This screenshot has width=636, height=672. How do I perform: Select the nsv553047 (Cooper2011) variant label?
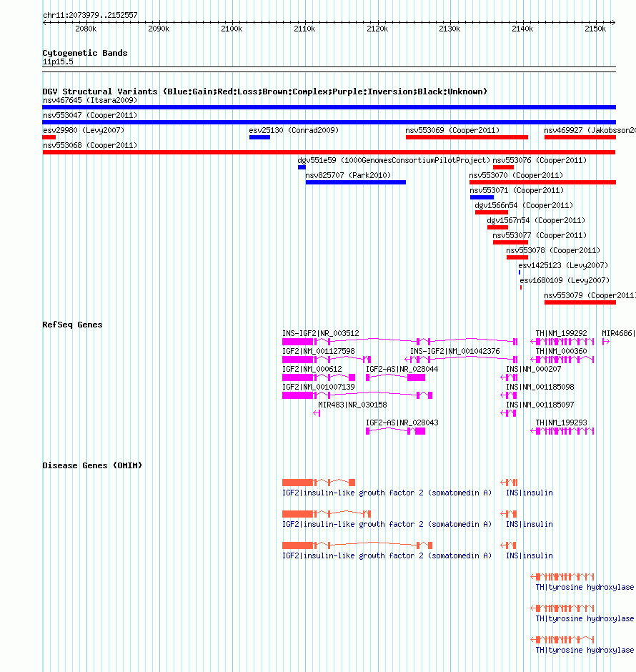[90, 115]
